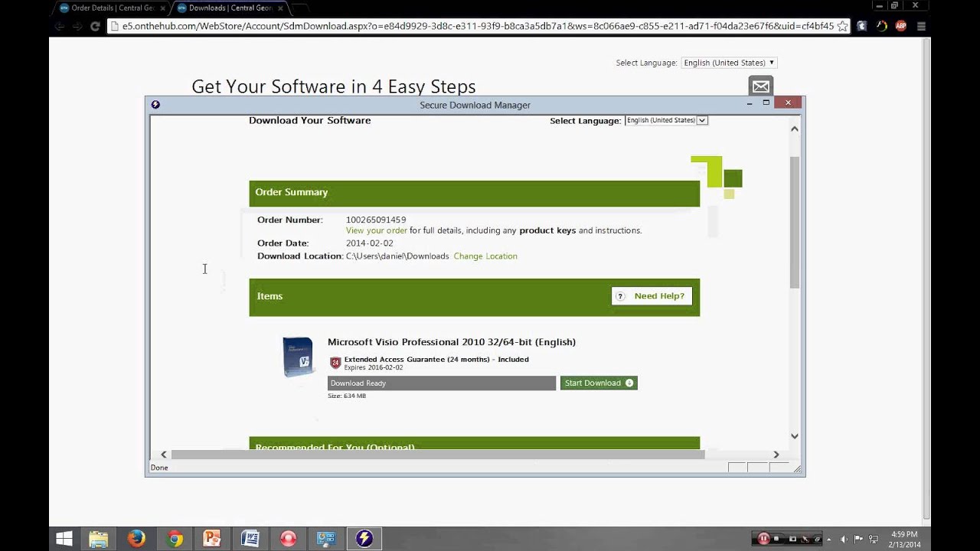Click the red recorder app taskbar icon

coord(288,539)
